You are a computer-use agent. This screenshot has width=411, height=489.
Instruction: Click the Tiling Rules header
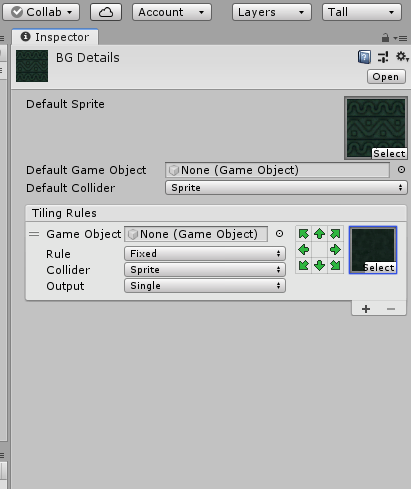(x=216, y=213)
